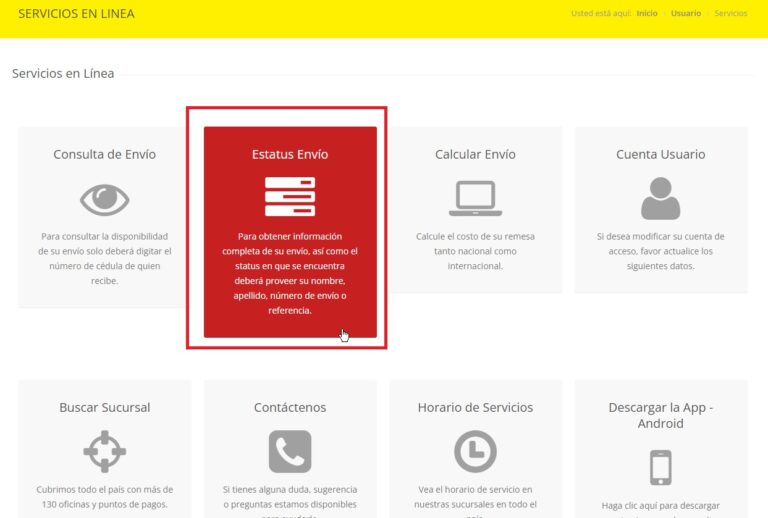Select the Estatus Envío heading
This screenshot has width=768, height=518.
[x=290, y=154]
